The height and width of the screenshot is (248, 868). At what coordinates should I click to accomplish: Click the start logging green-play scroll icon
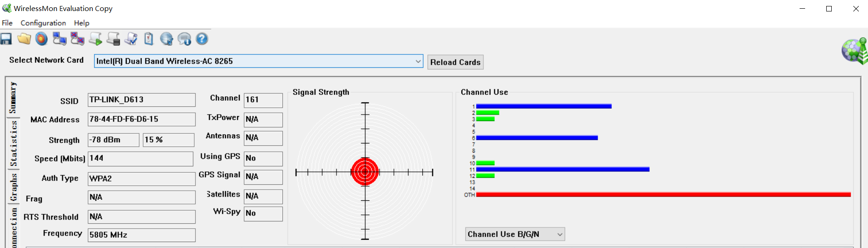(x=95, y=39)
